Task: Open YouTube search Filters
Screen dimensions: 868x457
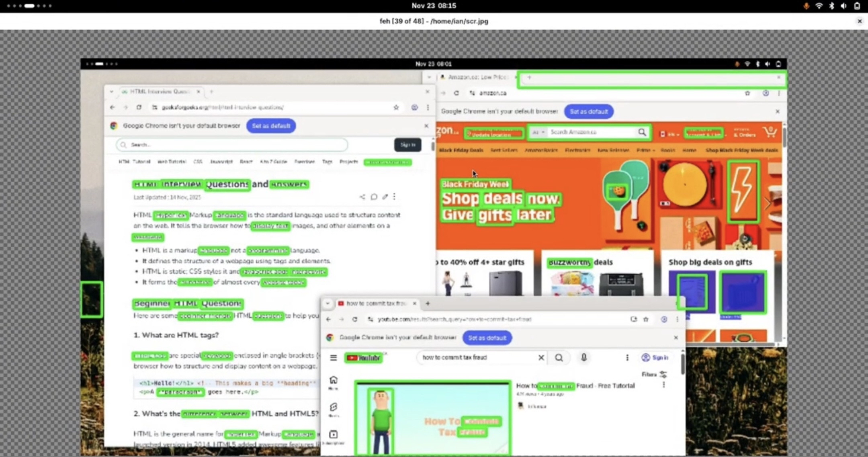Action: click(654, 374)
